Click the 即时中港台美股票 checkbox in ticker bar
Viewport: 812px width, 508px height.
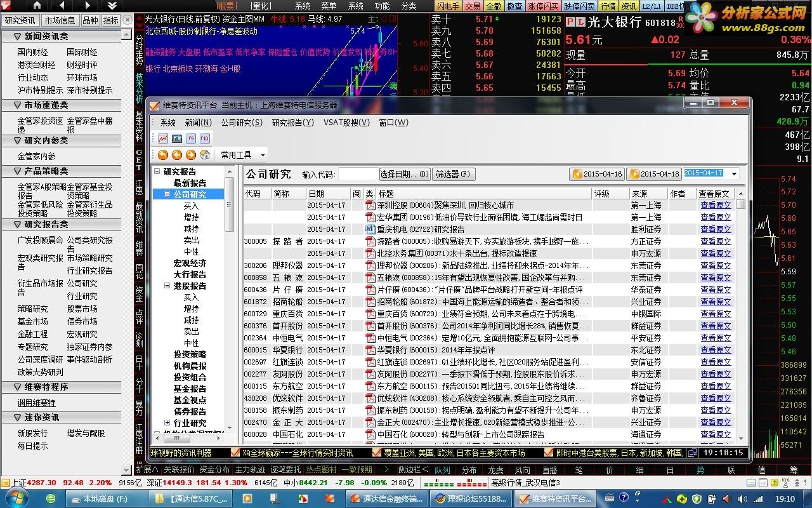tap(548, 453)
